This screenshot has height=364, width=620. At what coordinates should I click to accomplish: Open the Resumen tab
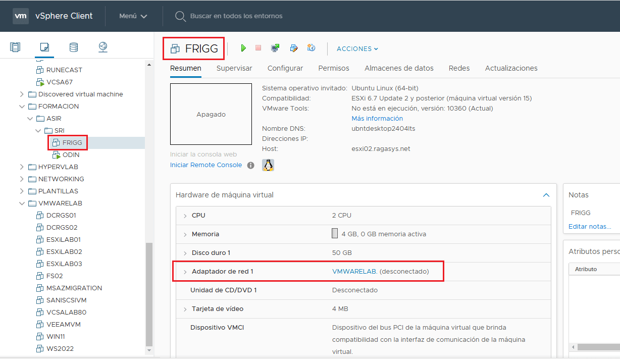point(186,68)
